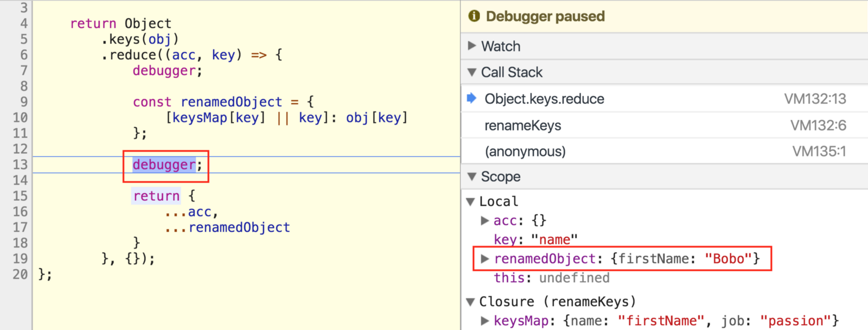The image size is (868, 330).
Task: Click the this: undefined scope entry
Action: [552, 278]
